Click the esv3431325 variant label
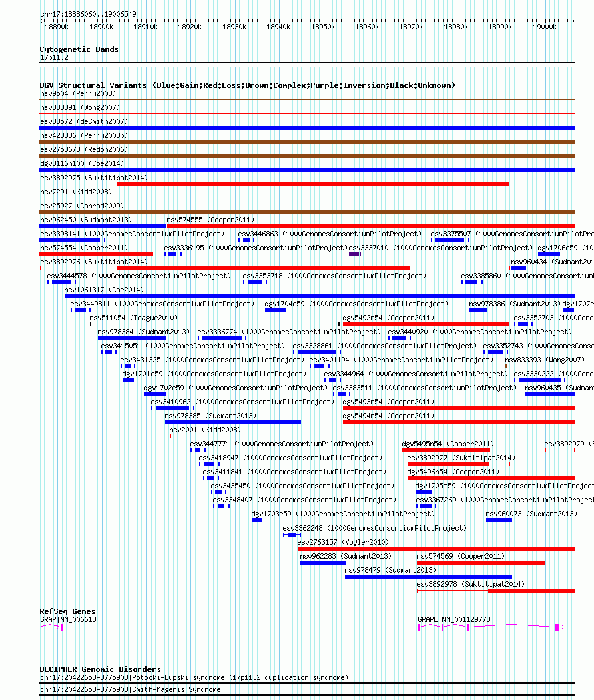The image size is (594, 700). tap(212, 360)
